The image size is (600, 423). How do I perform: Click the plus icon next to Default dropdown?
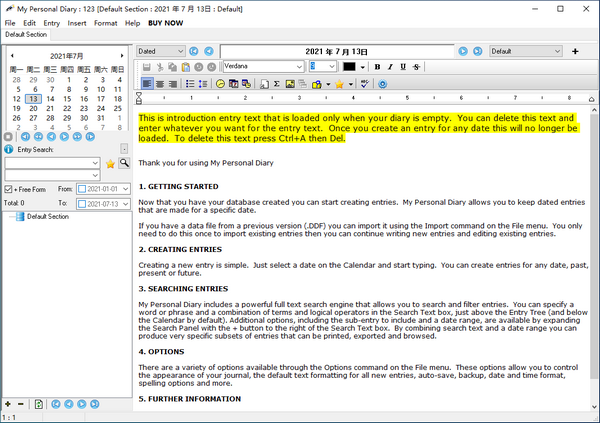click(x=575, y=50)
